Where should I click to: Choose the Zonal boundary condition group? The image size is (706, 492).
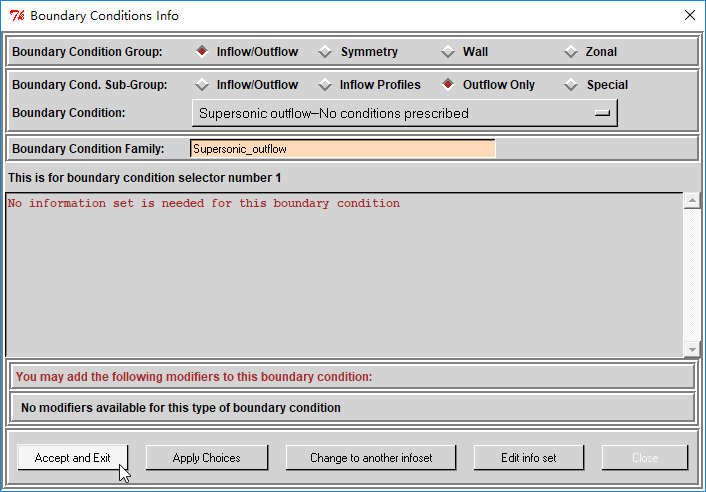click(x=571, y=52)
